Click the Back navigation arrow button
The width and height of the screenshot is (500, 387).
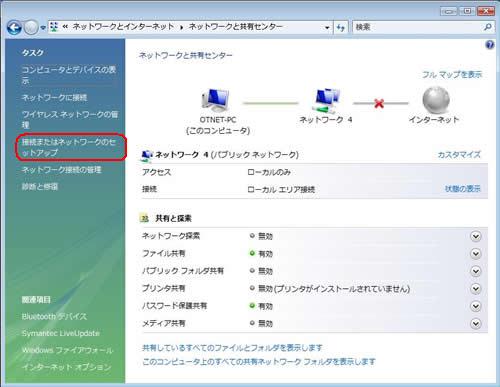(14, 28)
